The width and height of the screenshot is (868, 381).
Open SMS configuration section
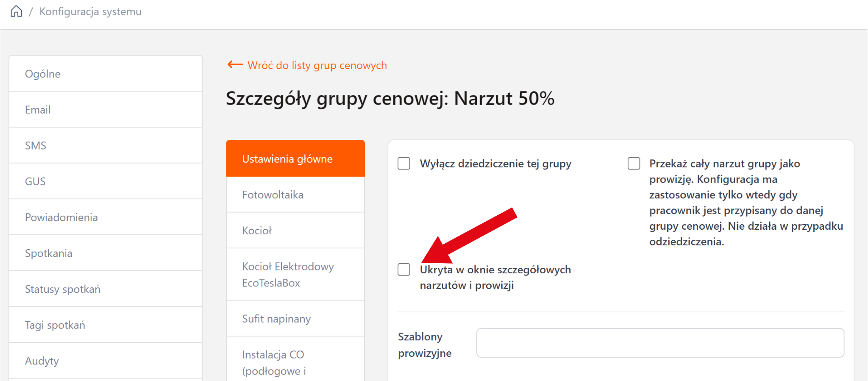coord(106,145)
